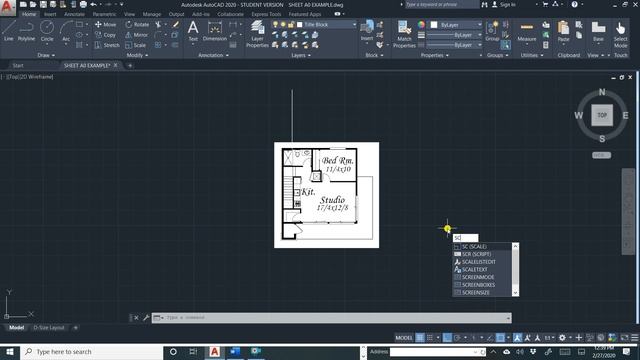Click the TOP face of ViewCube
The width and height of the screenshot is (640, 360).
602,115
